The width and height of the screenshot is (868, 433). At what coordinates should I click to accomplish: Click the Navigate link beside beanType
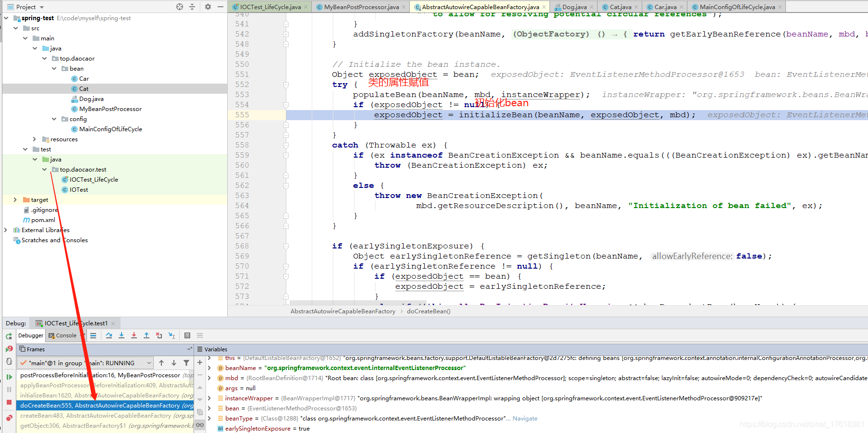tap(525, 419)
